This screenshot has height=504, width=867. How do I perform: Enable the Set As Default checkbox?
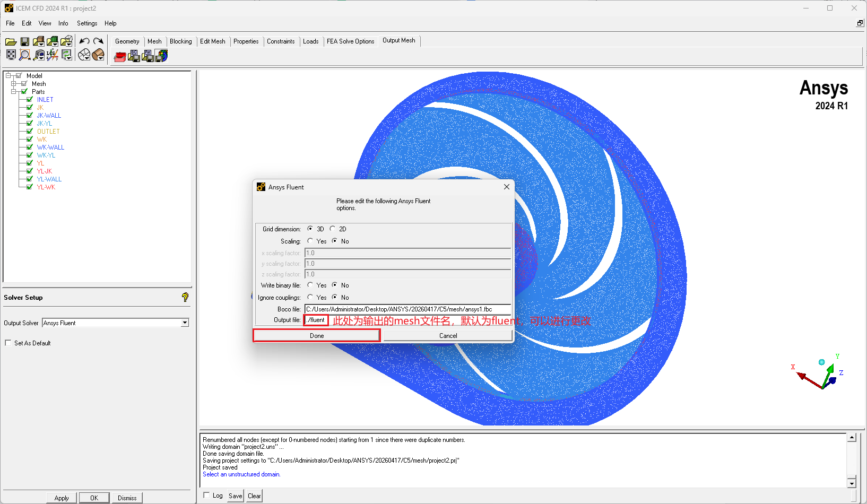8,343
